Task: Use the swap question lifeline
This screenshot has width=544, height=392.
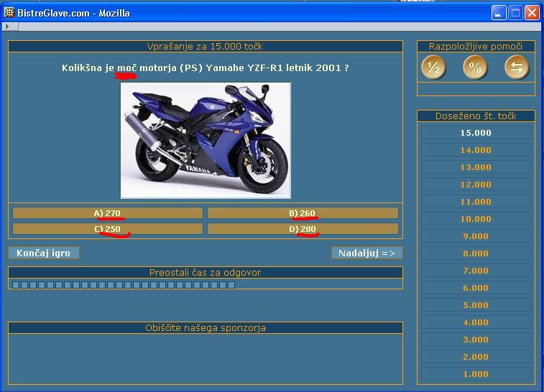Action: click(517, 67)
